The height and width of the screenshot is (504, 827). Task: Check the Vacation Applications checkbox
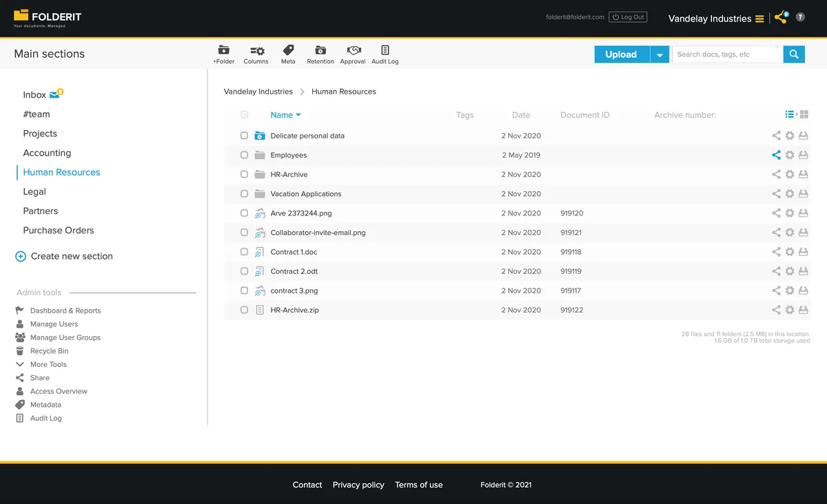244,193
